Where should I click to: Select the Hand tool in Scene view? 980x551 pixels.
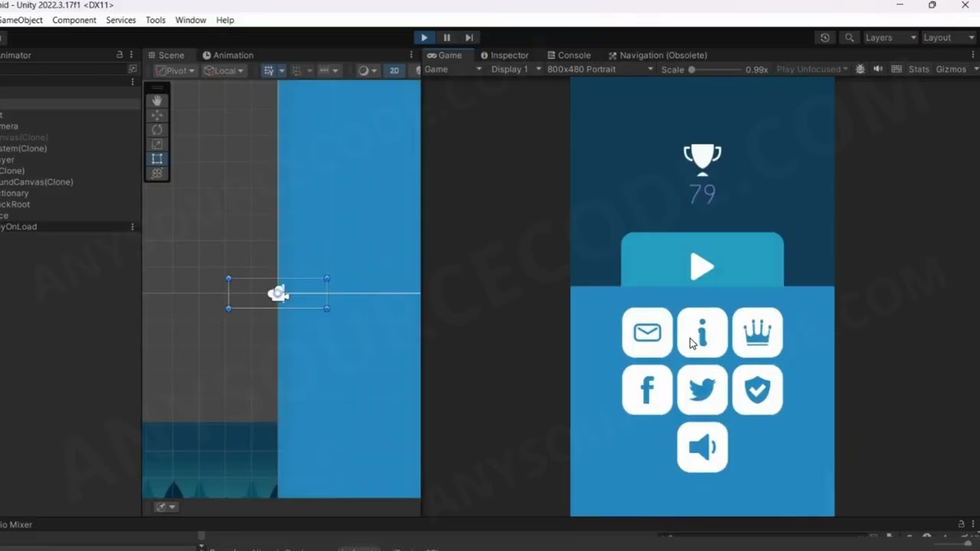(157, 100)
